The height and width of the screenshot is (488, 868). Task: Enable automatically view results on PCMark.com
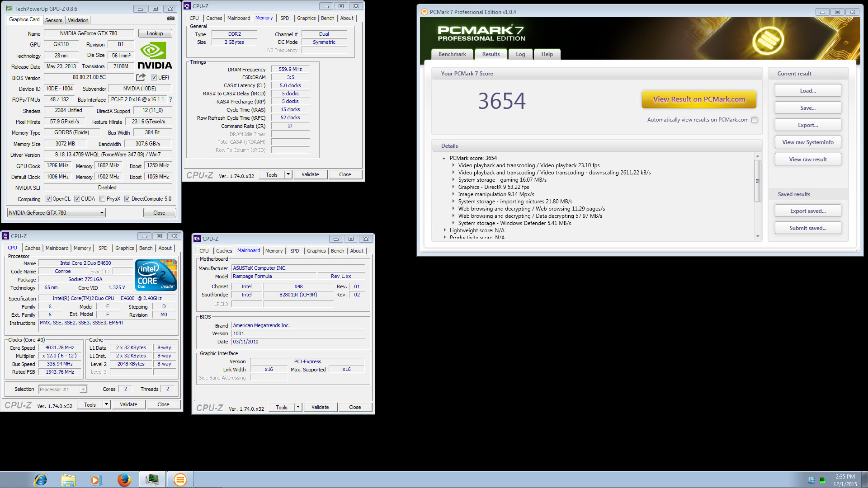point(754,120)
